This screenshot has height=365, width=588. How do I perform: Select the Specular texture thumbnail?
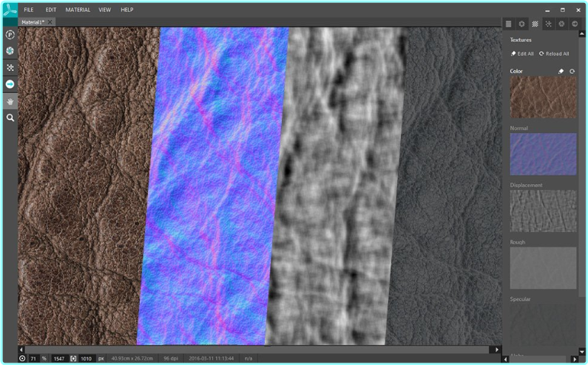tap(543, 324)
